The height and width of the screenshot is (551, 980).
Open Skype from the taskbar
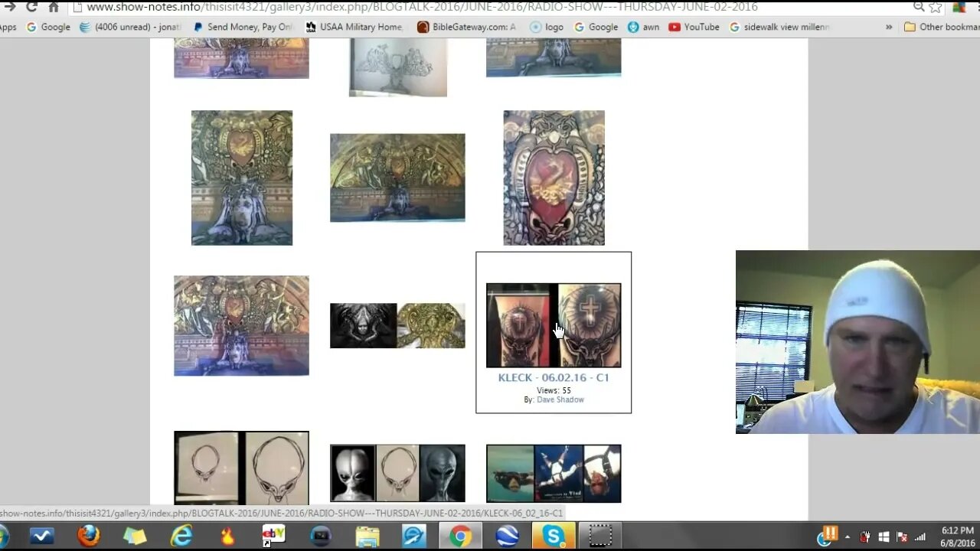pos(554,536)
